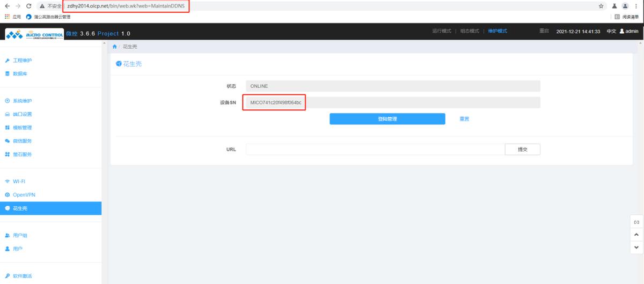Image resolution: width=644 pixels, height=284 pixels.
Task: Click the 重置 reset link
Action: pyautogui.click(x=464, y=119)
